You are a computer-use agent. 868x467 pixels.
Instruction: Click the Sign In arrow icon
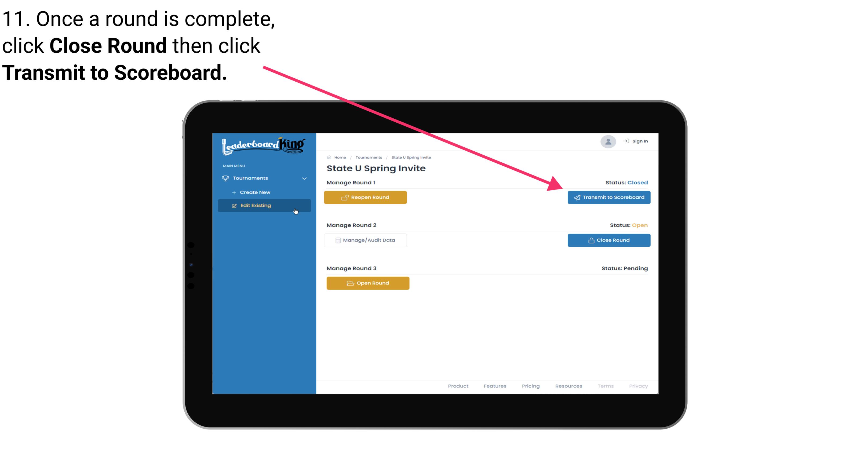pyautogui.click(x=626, y=141)
